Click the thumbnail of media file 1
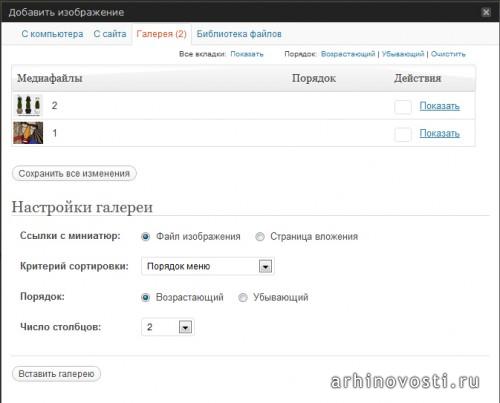Viewport: 500px width, 403px height. [x=28, y=133]
